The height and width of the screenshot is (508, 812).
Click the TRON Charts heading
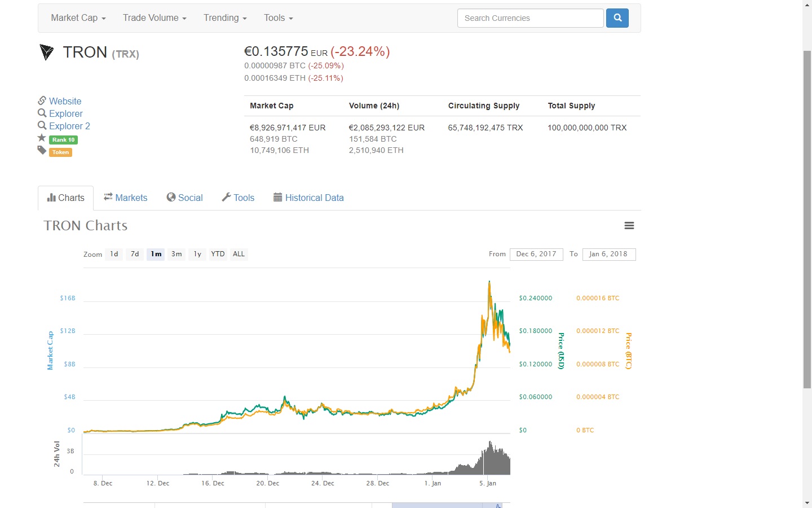point(86,226)
